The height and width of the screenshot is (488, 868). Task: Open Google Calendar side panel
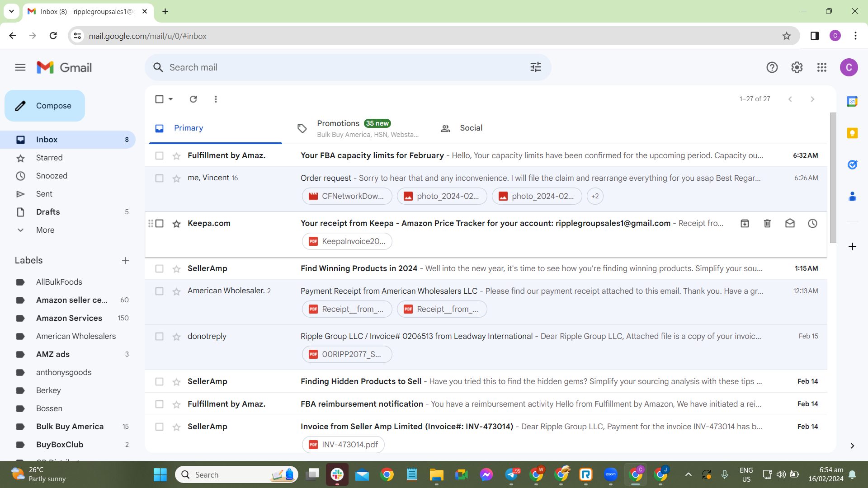pyautogui.click(x=852, y=101)
